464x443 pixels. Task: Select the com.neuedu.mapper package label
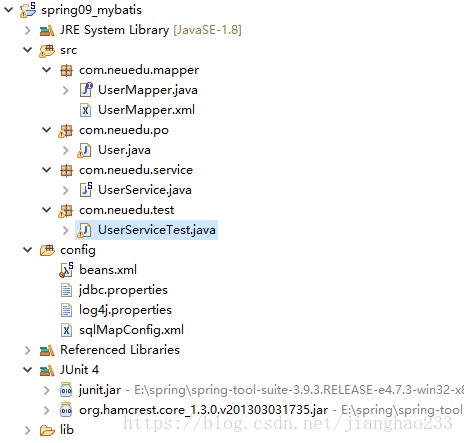pyautogui.click(x=139, y=70)
